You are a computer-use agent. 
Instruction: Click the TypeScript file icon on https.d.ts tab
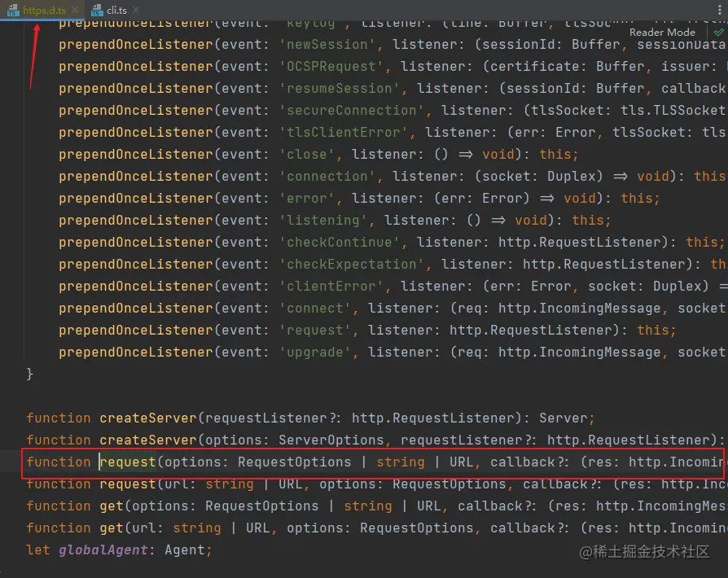[x=12, y=10]
